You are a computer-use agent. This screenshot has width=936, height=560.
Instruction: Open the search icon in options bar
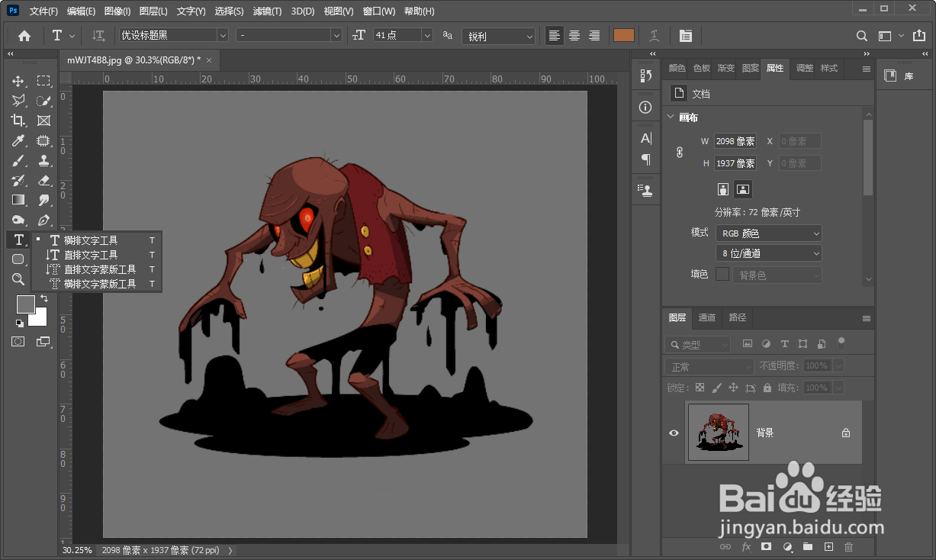click(861, 36)
